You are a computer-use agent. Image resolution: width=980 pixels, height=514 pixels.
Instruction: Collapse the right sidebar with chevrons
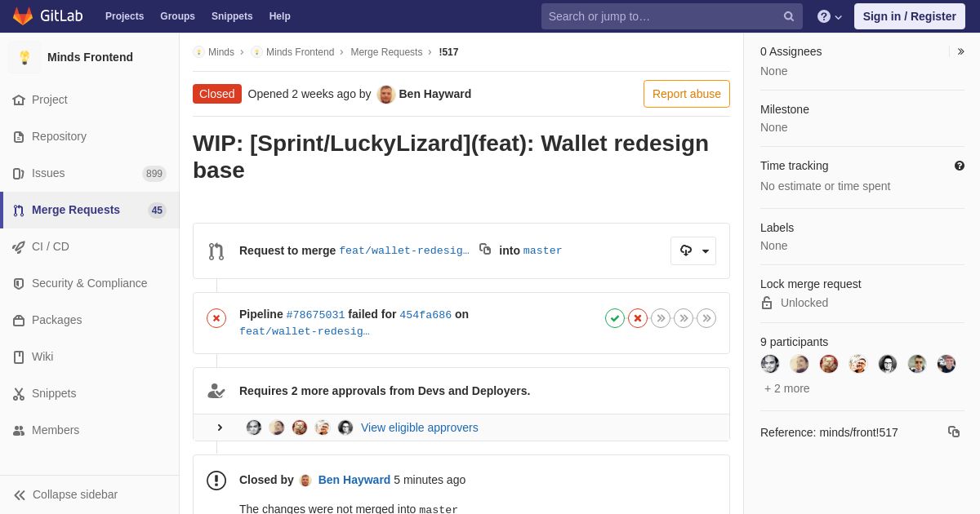[x=960, y=51]
